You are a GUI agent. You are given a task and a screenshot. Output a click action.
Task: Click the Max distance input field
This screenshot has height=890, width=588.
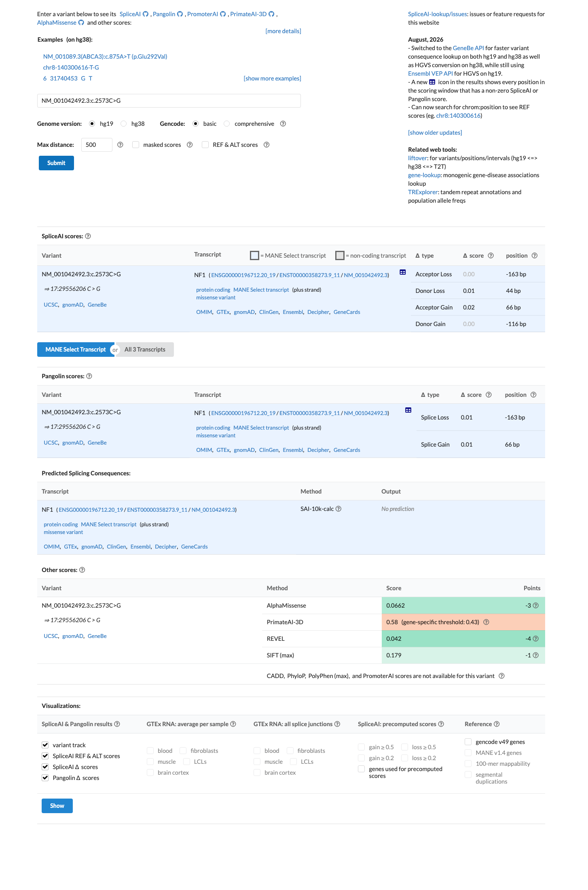(x=97, y=145)
